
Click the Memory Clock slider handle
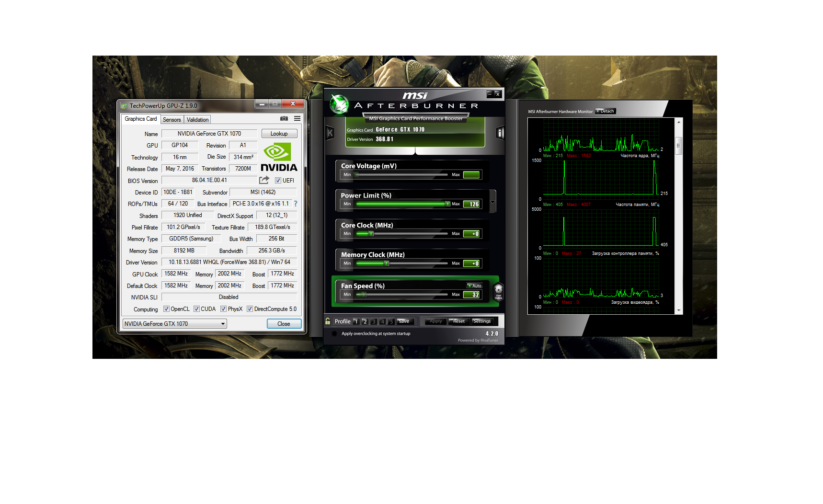click(386, 263)
